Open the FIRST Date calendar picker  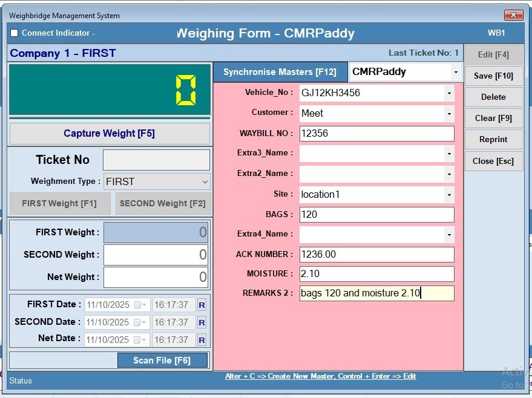(x=140, y=305)
